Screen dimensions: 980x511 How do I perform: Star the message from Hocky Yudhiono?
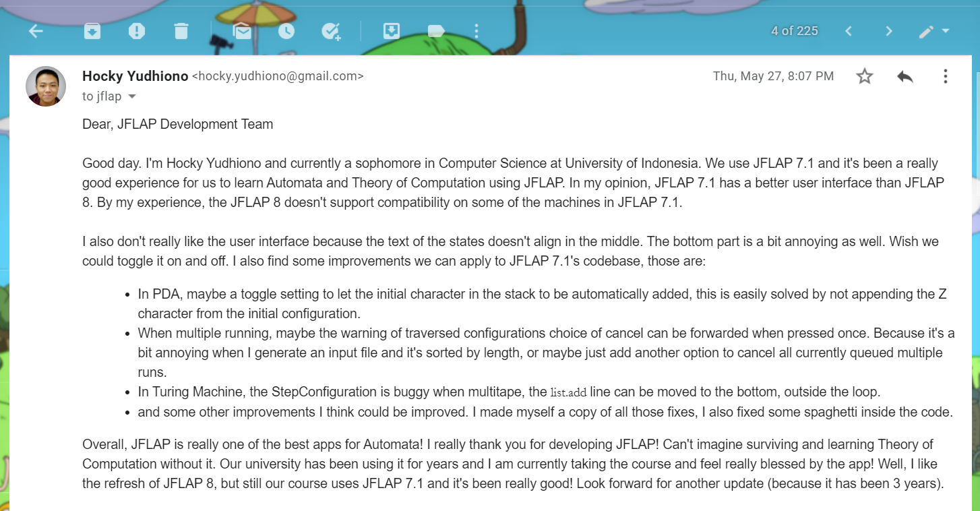pos(864,76)
